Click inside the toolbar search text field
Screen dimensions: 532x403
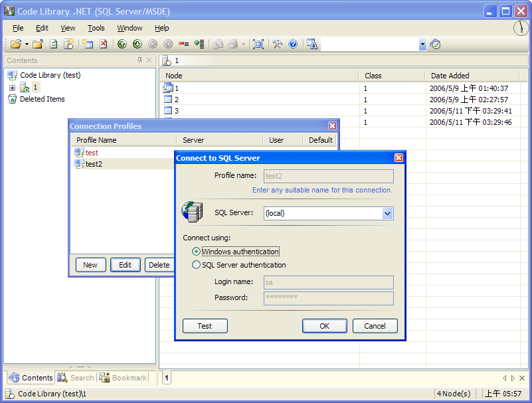tap(370, 44)
